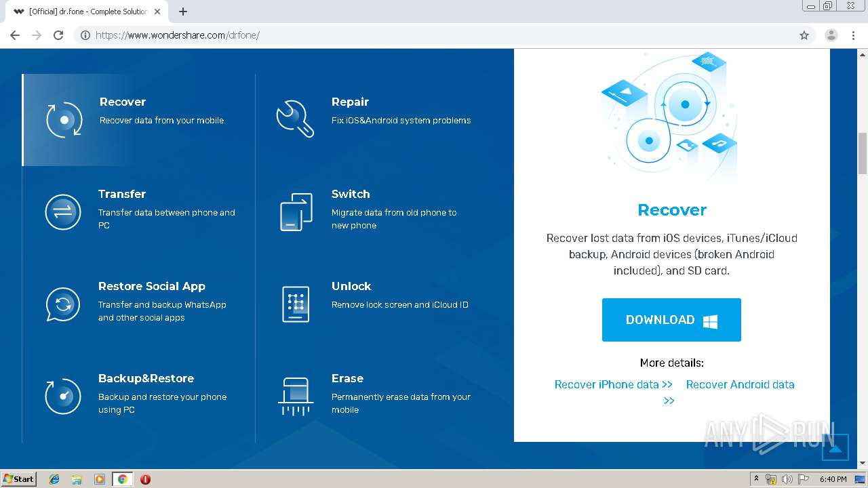Open the Chrome three-dot menu
The height and width of the screenshot is (488, 868).
(x=853, y=35)
